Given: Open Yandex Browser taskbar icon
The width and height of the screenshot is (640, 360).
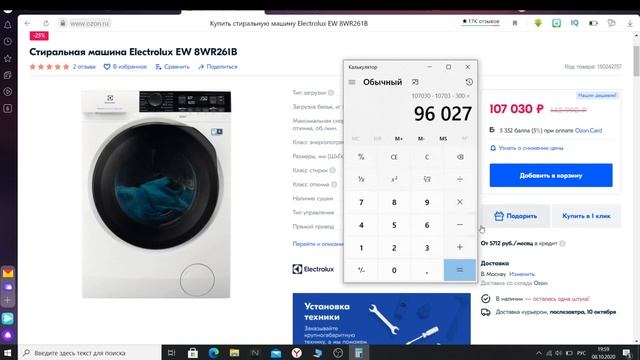Looking at the screenshot, I should point(297,353).
